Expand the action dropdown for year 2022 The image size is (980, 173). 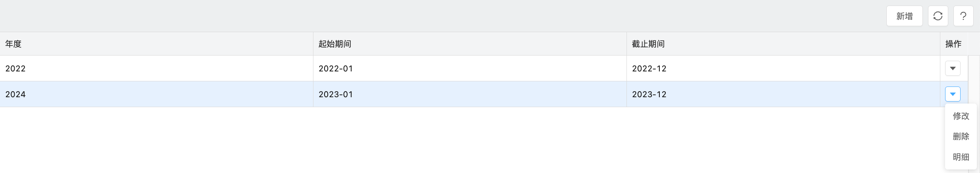[953, 68]
